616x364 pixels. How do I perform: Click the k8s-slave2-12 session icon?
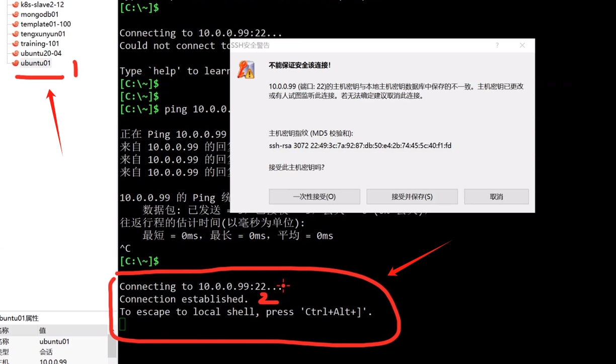[16, 5]
